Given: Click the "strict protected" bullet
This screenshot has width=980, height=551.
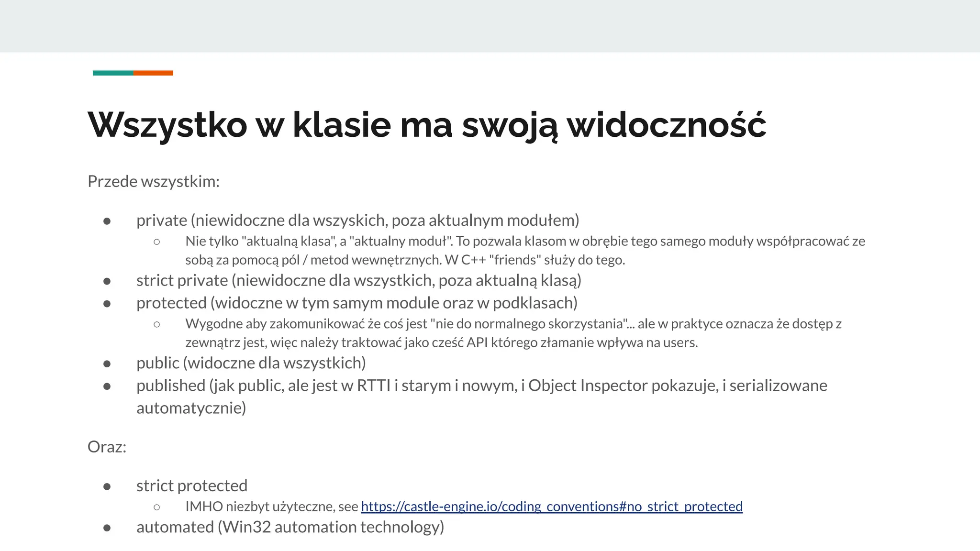Looking at the screenshot, I should (x=192, y=485).
